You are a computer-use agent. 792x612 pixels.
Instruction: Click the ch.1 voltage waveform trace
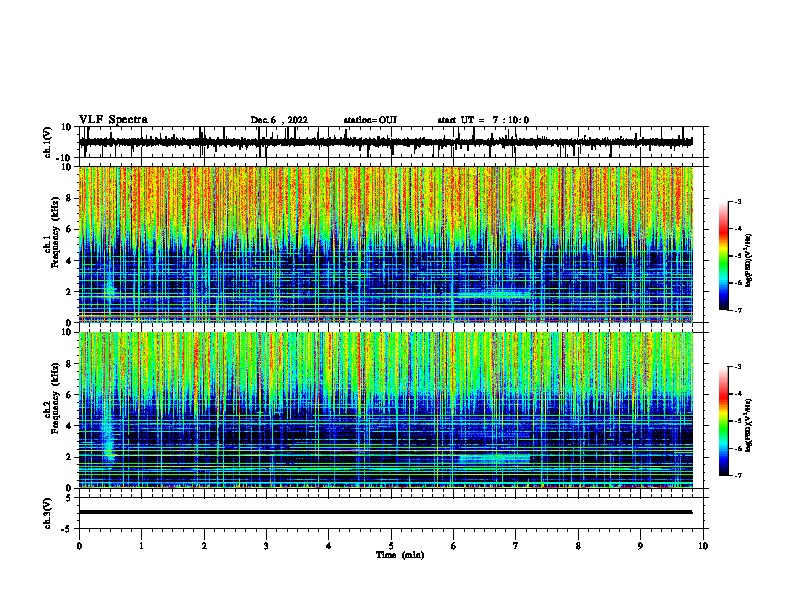point(386,142)
